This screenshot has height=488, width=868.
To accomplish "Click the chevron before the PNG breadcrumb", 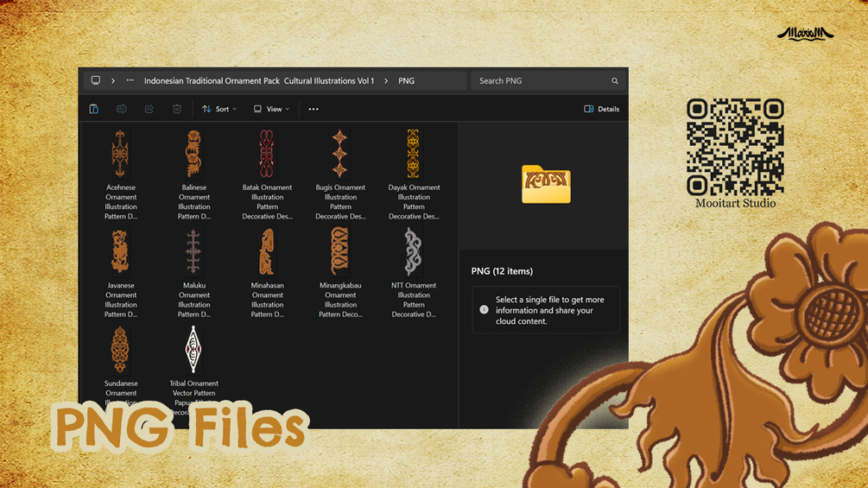I will click(x=386, y=81).
